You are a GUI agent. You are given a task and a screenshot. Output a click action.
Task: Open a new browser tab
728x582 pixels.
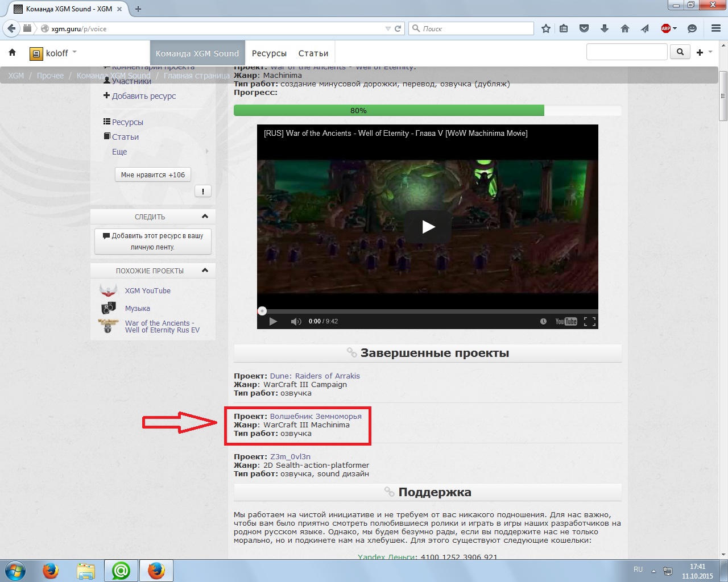[138, 9]
